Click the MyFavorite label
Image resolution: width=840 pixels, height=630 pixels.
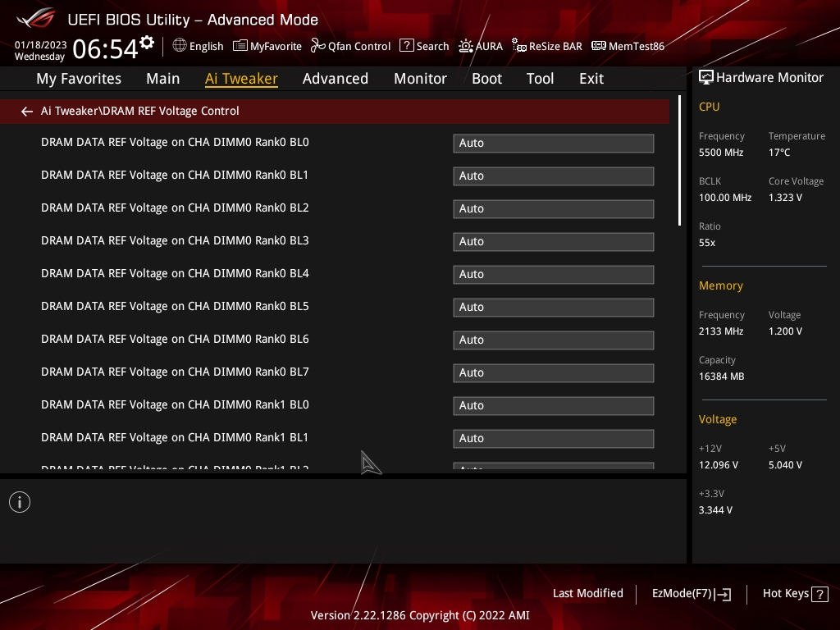point(276,47)
